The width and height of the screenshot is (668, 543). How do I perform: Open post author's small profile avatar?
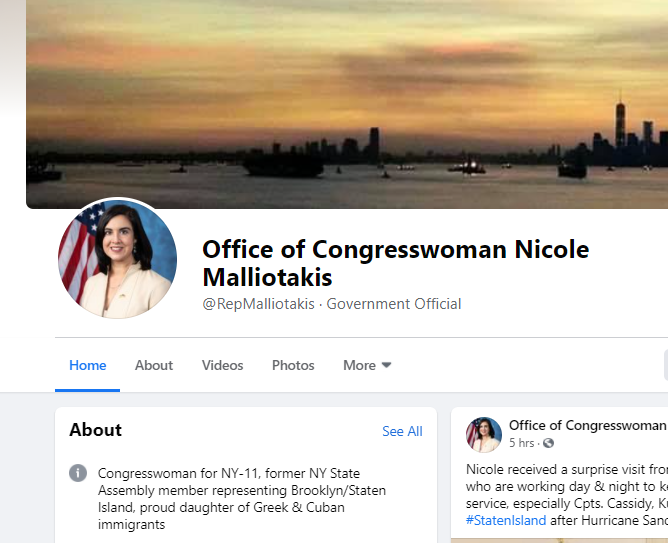click(x=484, y=434)
